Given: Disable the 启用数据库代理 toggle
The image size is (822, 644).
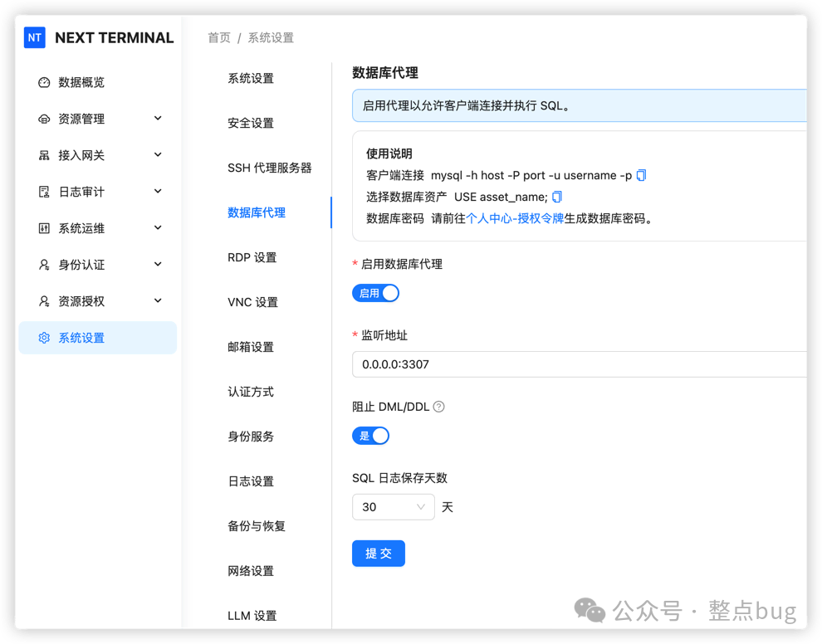Looking at the screenshot, I should [x=375, y=292].
